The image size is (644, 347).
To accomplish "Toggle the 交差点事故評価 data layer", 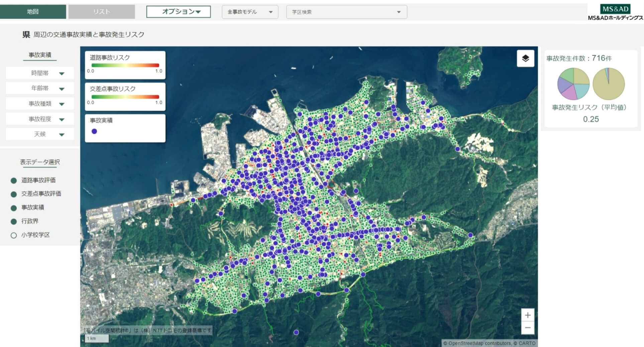I will click(14, 194).
